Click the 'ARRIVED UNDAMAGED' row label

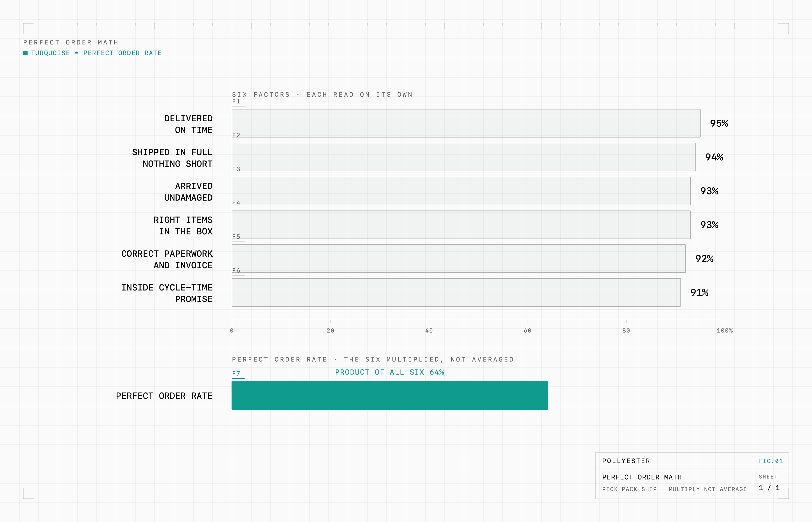188,192
